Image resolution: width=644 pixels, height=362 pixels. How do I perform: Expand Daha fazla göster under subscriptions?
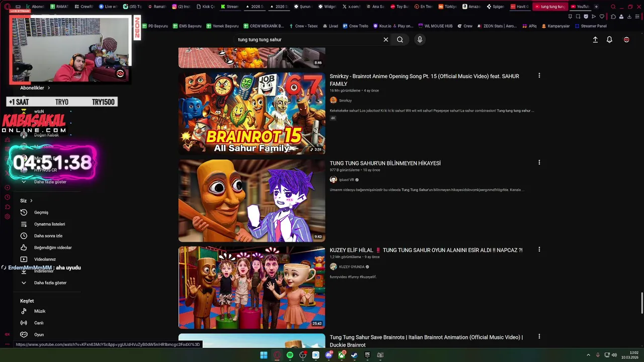point(50,182)
